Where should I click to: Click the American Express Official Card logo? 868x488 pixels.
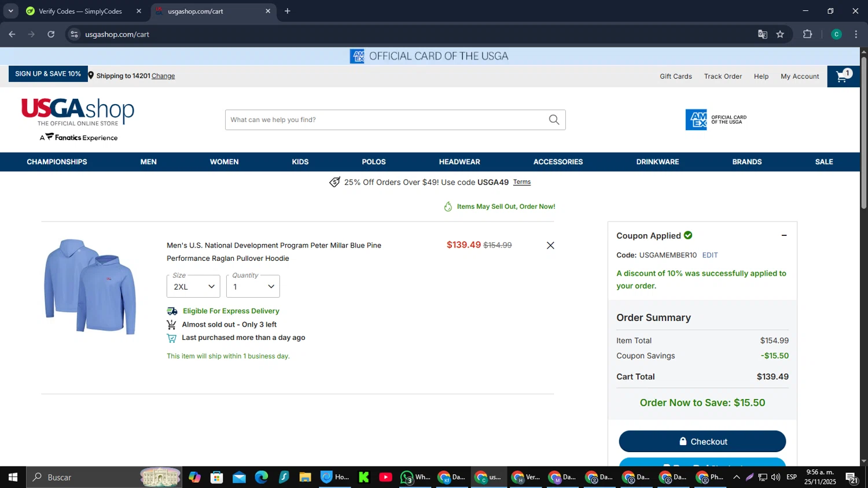point(716,120)
